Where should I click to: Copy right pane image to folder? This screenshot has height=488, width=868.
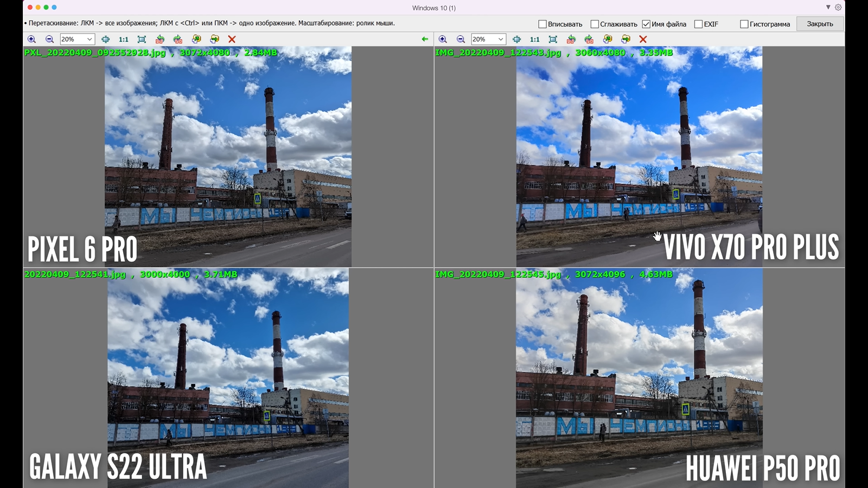click(608, 39)
